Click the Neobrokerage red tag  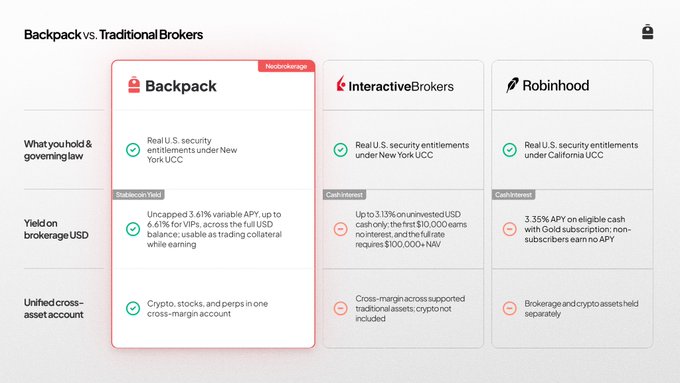(x=286, y=66)
